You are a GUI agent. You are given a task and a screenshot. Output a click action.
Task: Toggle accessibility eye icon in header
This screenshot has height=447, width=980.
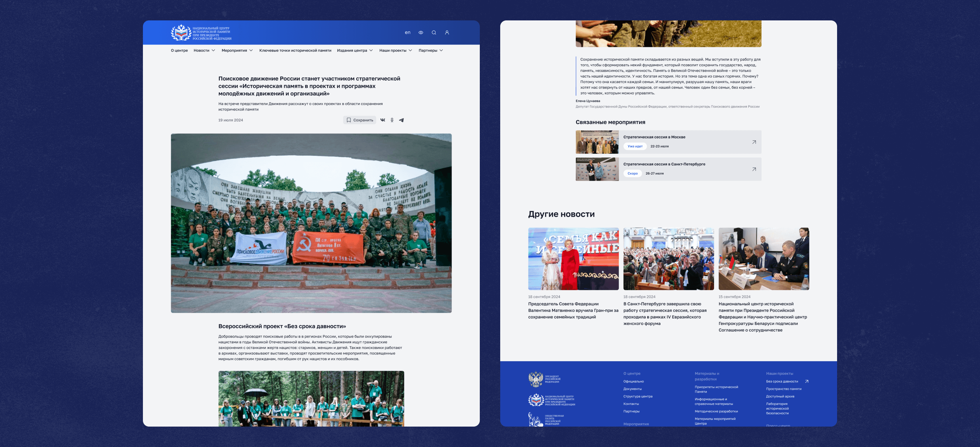pyautogui.click(x=421, y=33)
